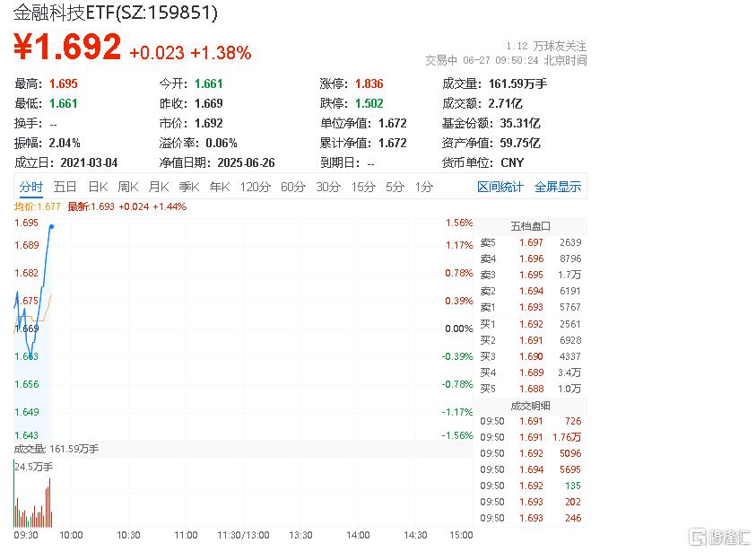Switch to 周K weekly chart

(x=127, y=187)
